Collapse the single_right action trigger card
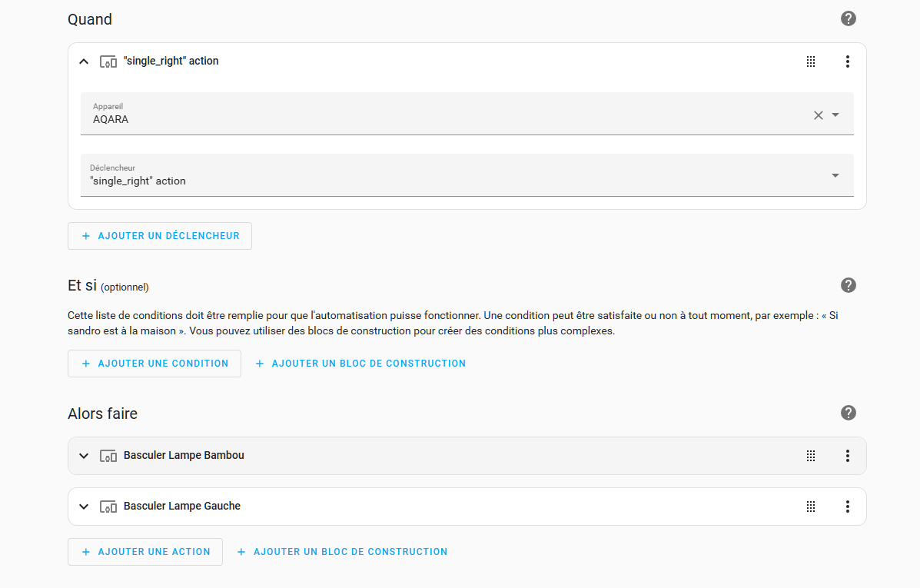Viewport: 920px width, 588px height. tap(84, 61)
